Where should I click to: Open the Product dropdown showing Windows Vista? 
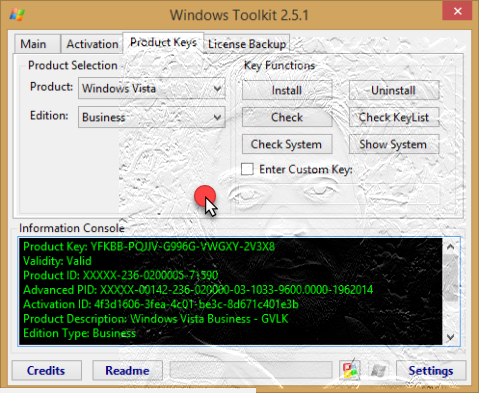pyautogui.click(x=152, y=88)
